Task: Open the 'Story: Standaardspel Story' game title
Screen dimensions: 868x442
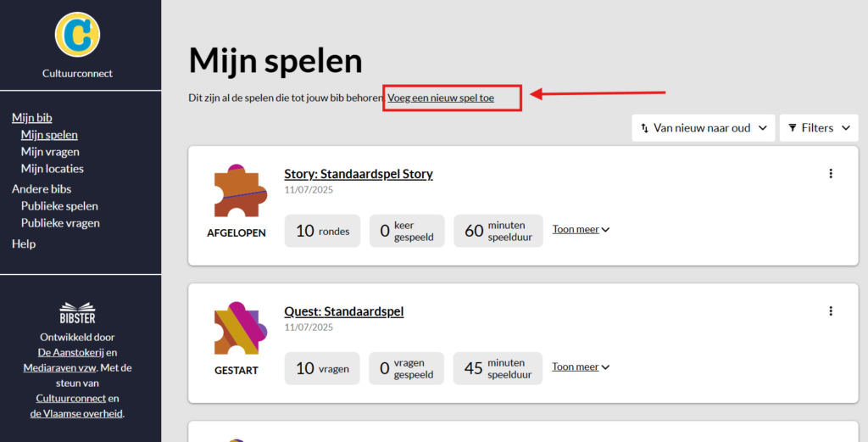Action: [x=359, y=174]
